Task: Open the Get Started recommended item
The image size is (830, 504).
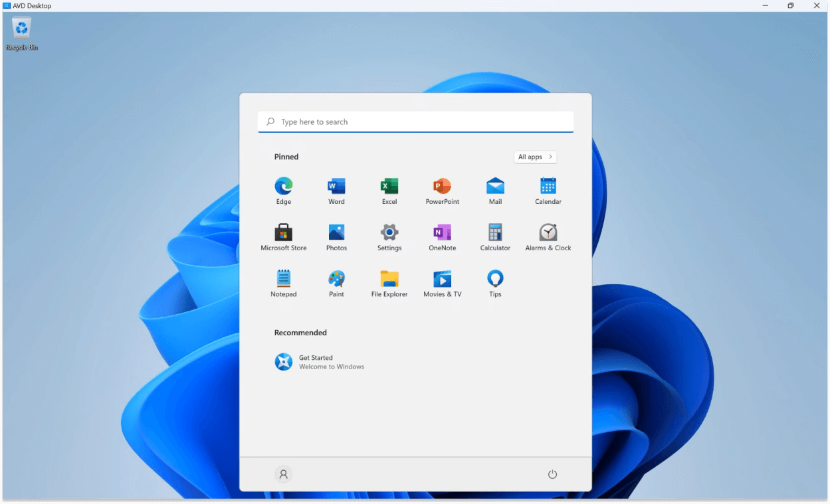Action: pos(319,362)
